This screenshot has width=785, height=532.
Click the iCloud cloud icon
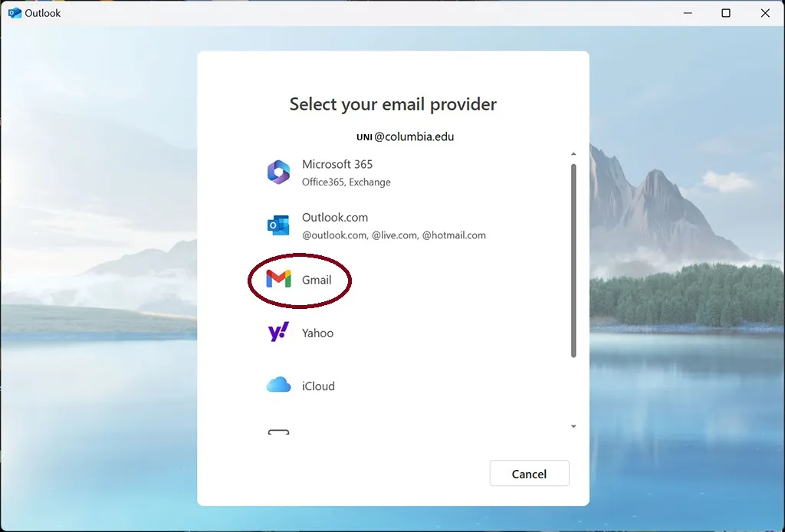(x=278, y=385)
